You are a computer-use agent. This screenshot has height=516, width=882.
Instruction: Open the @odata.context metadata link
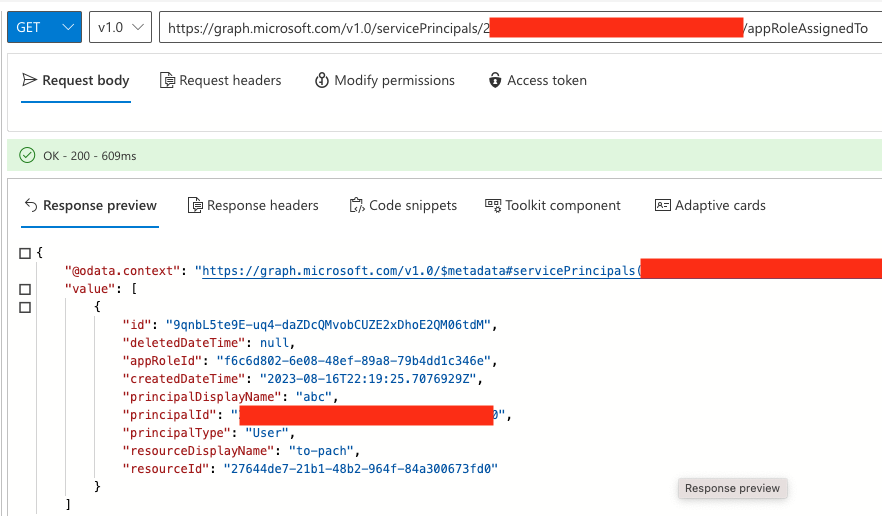(416, 271)
